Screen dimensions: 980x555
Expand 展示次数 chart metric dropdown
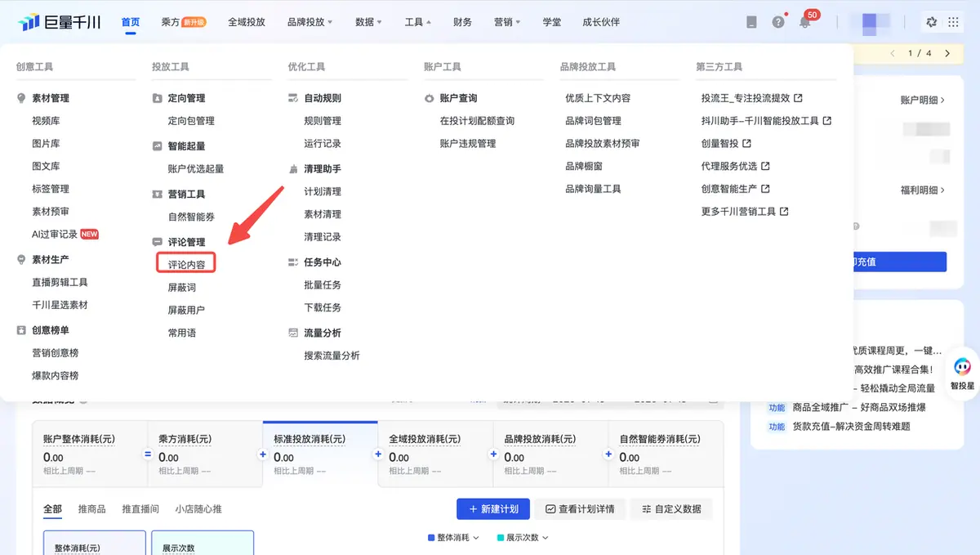(523, 538)
